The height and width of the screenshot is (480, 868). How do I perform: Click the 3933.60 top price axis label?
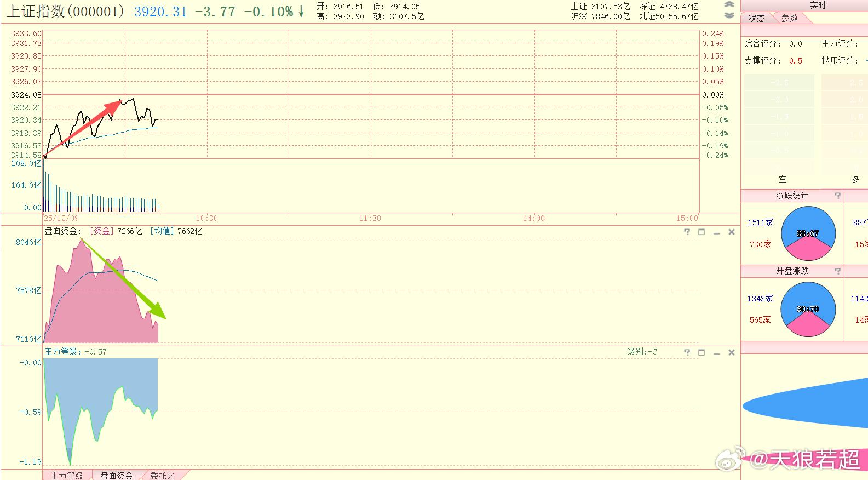[26, 33]
